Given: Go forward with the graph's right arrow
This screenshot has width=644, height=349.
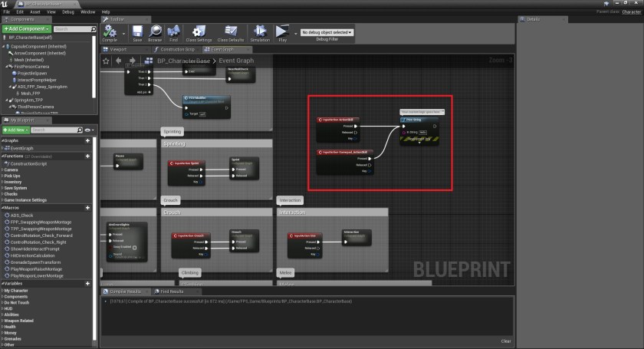Looking at the screenshot, I should [x=132, y=61].
